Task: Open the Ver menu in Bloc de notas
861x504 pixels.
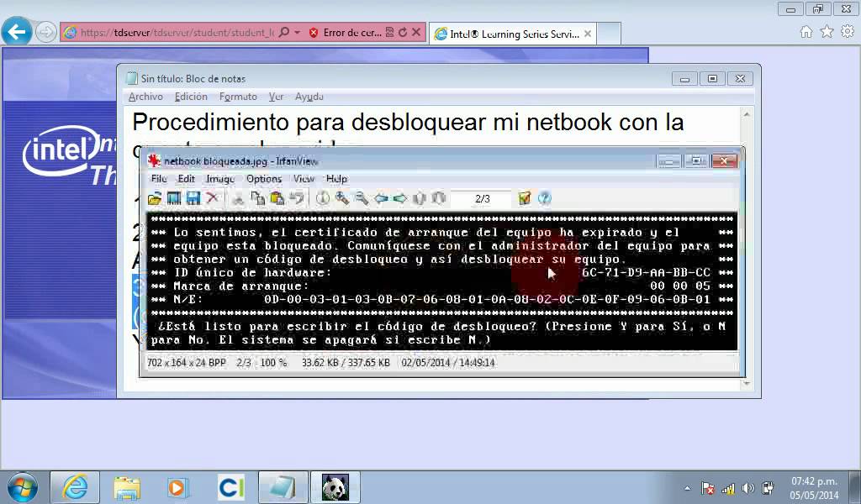Action: [276, 97]
